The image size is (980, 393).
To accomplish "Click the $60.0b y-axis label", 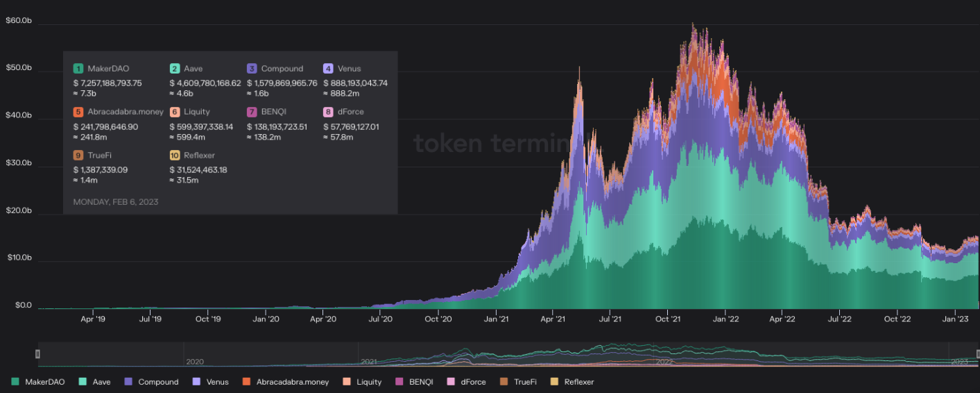I will coord(19,21).
